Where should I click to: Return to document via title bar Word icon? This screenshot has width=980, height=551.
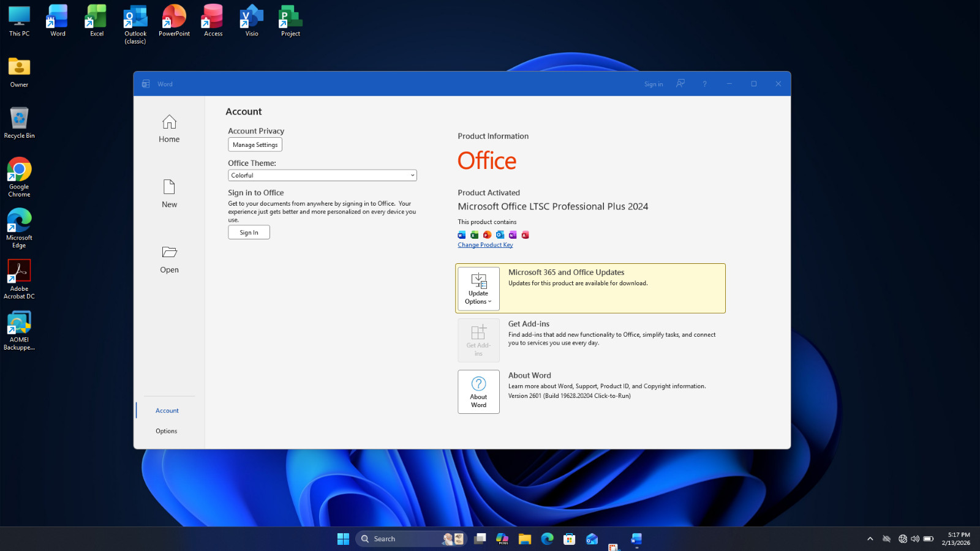[x=146, y=84]
